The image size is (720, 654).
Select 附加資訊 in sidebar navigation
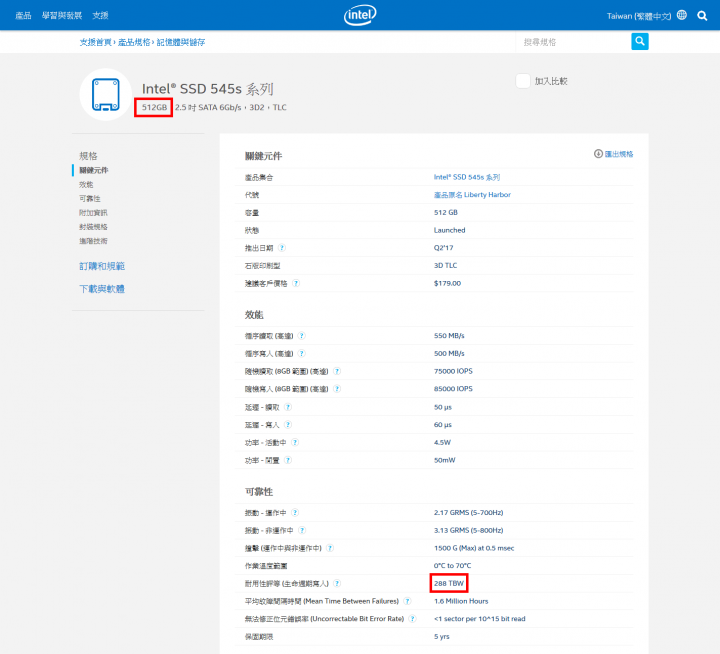93,213
